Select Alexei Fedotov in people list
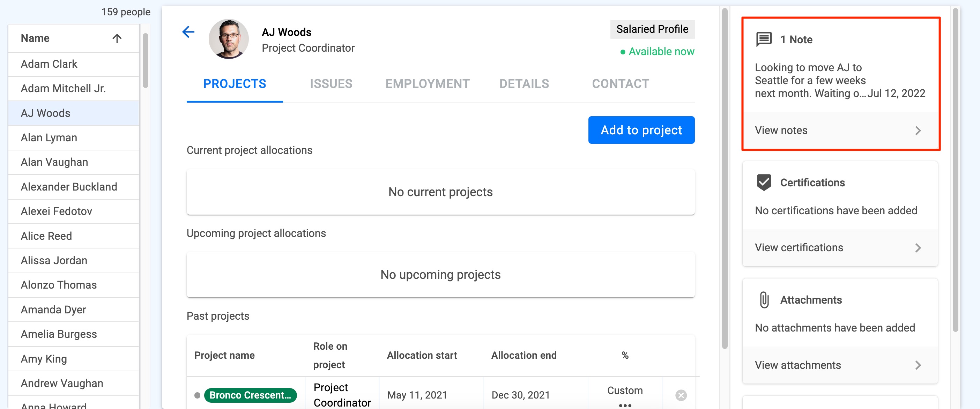 [x=73, y=211]
